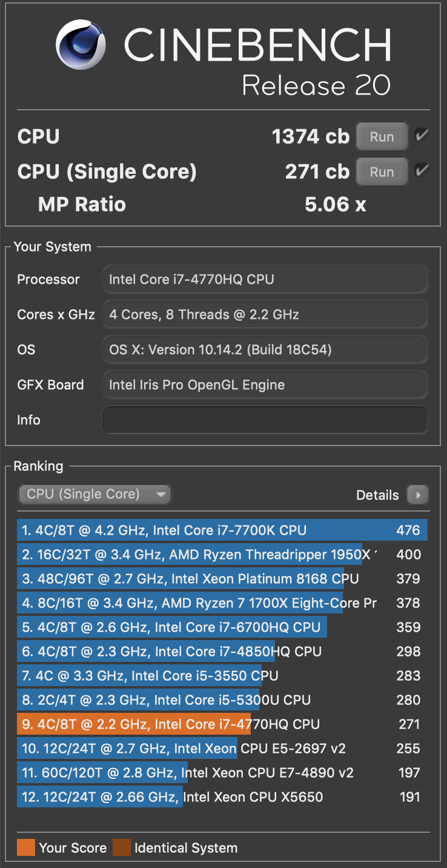Viewport: 447px width, 868px height.
Task: Click the orange Your Score legend swatch
Action: point(26,847)
